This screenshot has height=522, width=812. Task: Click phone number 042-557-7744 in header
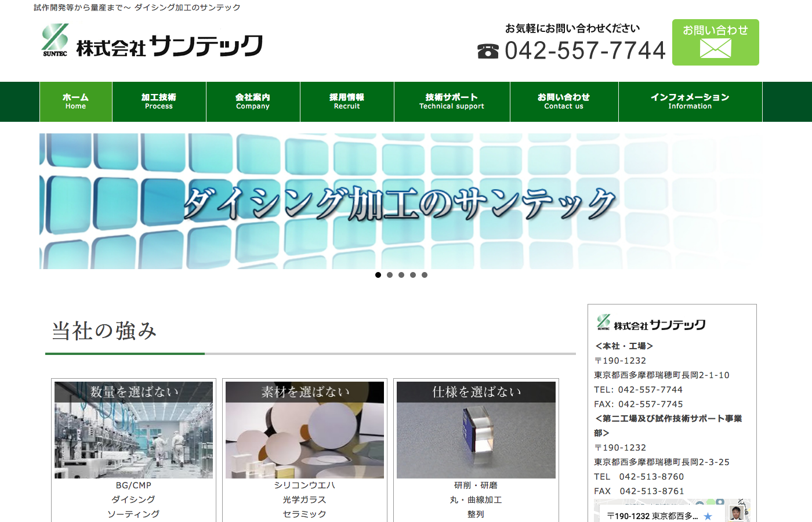pos(585,50)
